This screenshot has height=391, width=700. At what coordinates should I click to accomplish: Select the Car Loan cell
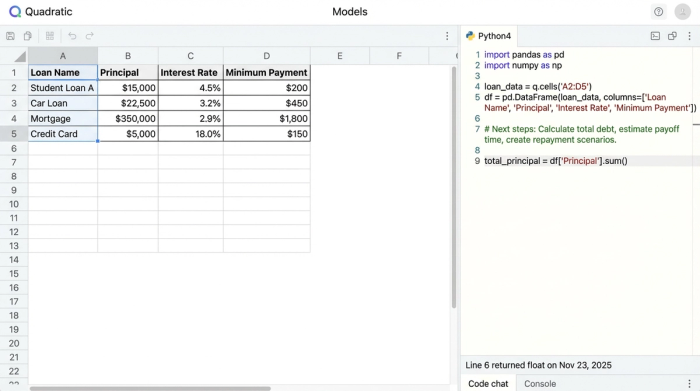tap(63, 103)
